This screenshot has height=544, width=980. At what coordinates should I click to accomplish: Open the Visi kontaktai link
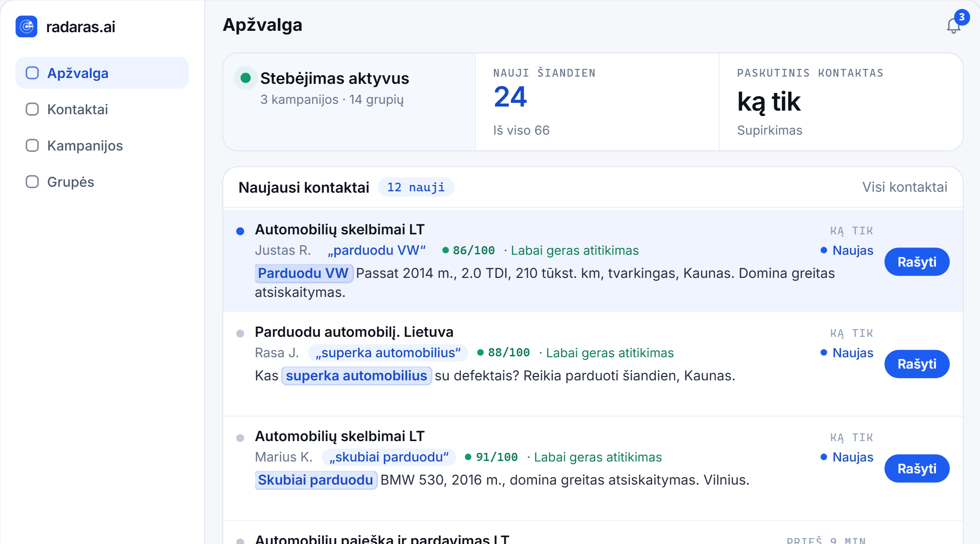pos(905,187)
